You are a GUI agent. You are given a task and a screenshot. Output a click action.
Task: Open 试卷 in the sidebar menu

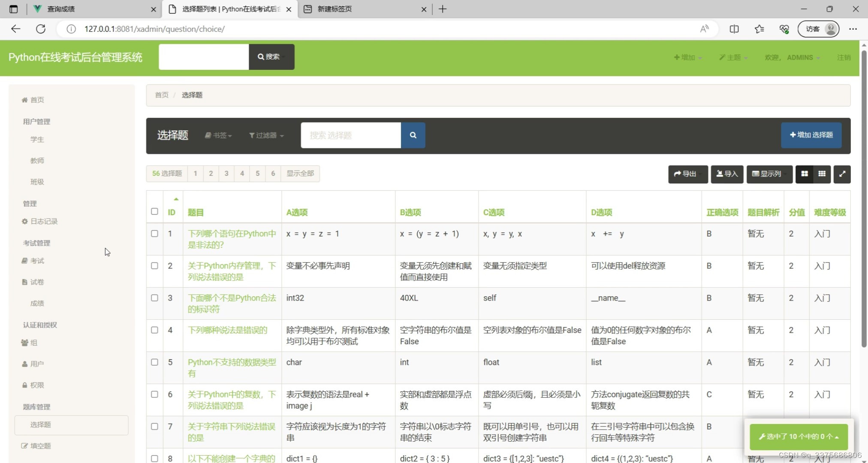tap(37, 282)
